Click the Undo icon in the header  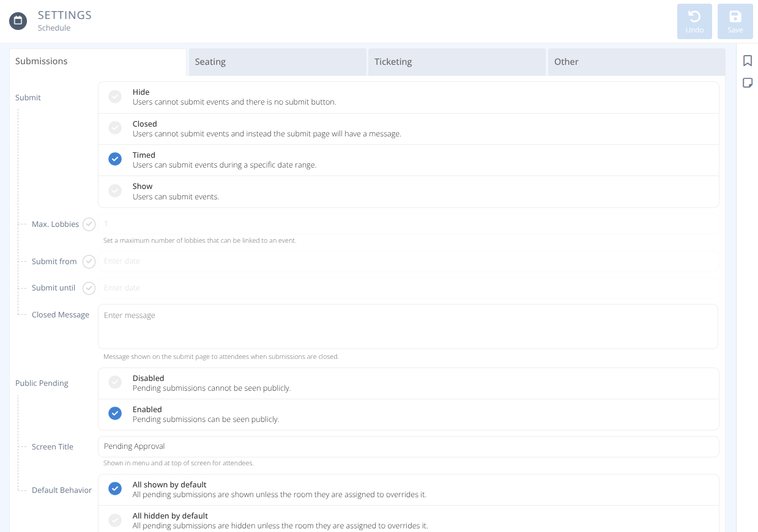tap(694, 21)
